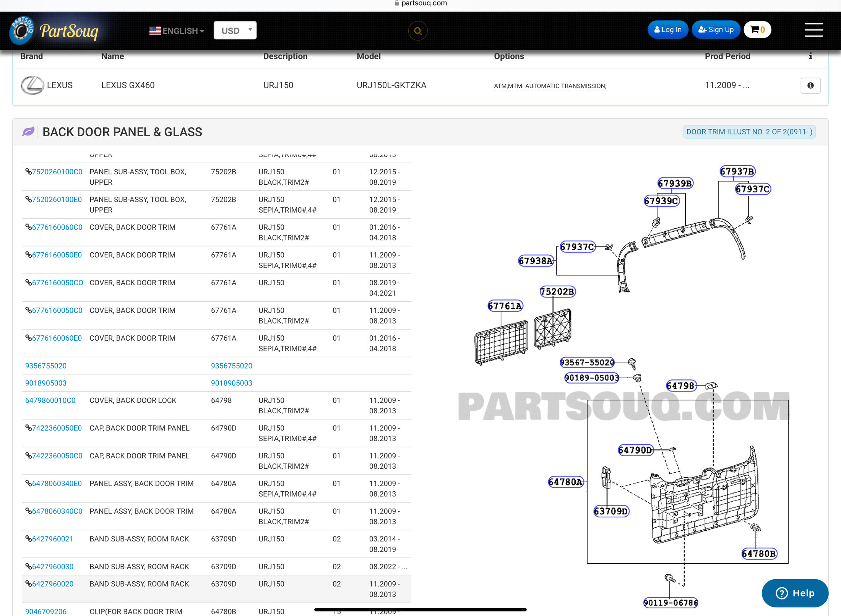Click the link icon beside 6427960021
The image size is (841, 616).
pyautogui.click(x=28, y=538)
